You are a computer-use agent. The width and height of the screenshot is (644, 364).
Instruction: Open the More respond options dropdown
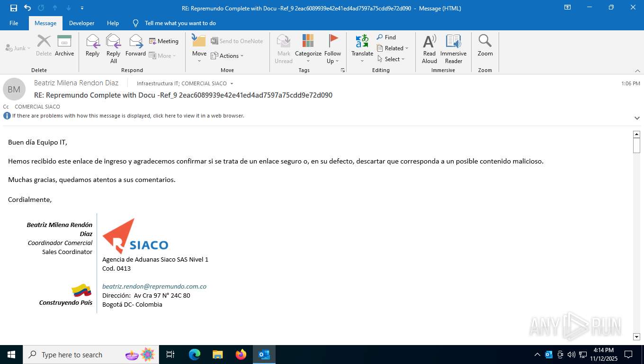(162, 55)
